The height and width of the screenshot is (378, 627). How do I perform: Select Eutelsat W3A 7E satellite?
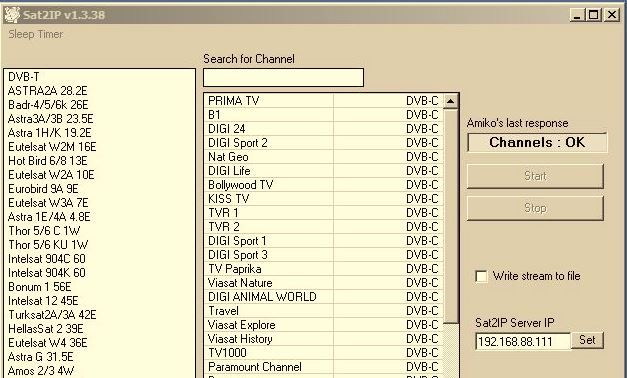tap(99, 202)
